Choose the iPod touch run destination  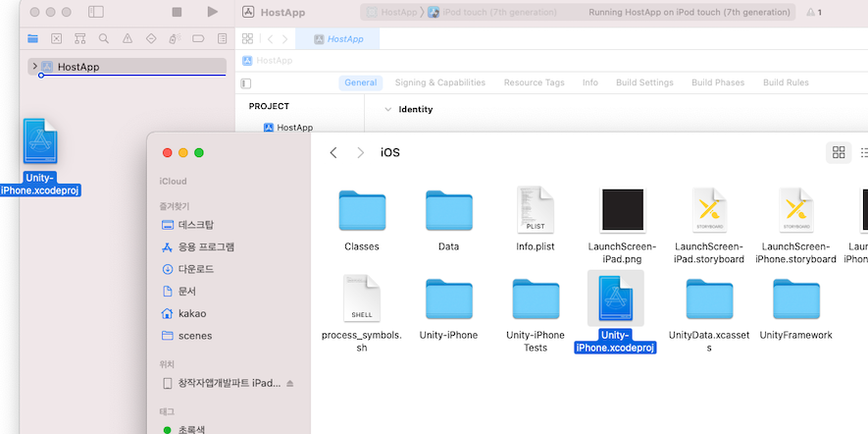coord(492,12)
